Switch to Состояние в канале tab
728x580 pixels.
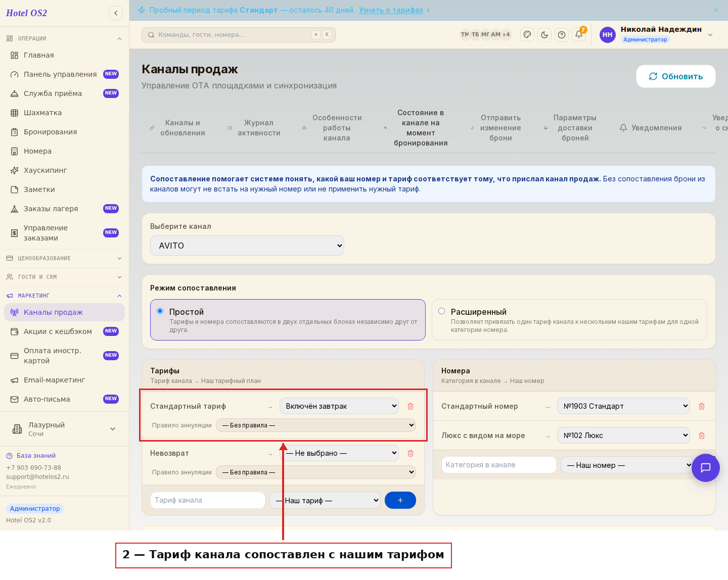click(416, 128)
